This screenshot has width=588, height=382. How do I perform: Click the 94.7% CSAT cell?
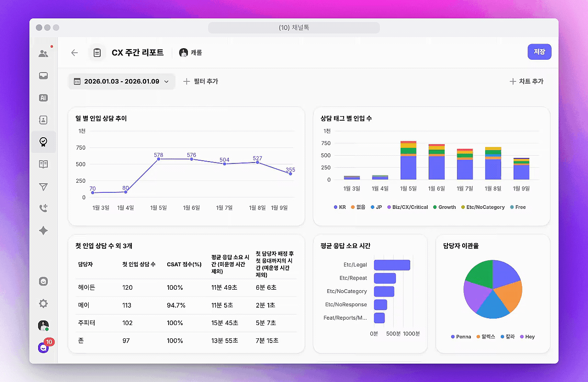176,305
